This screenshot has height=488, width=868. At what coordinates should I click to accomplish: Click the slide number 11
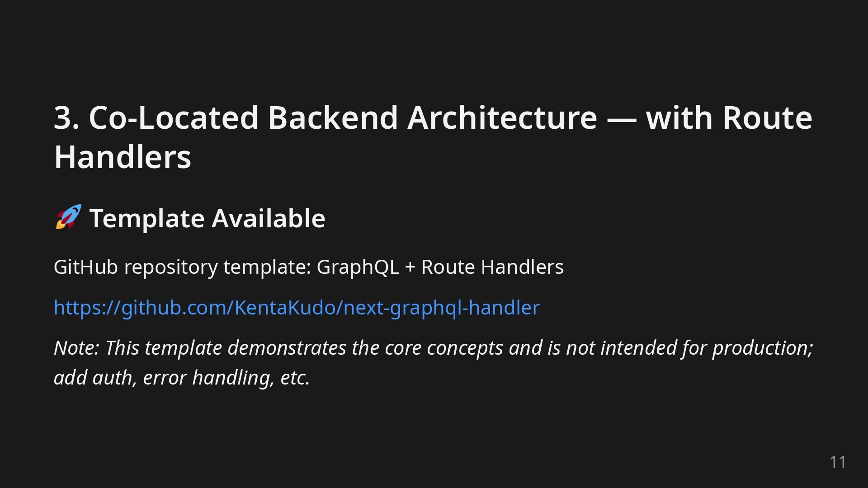[x=838, y=462]
